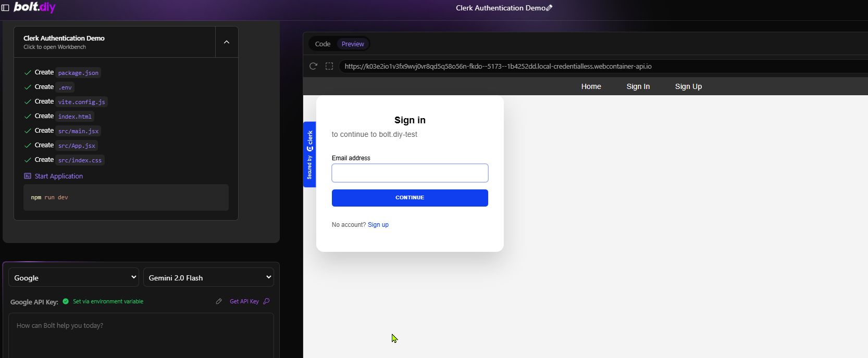Toggle the sidebar panel icon beside the bolt.diy logo
This screenshot has height=358, width=868.
coord(5,8)
